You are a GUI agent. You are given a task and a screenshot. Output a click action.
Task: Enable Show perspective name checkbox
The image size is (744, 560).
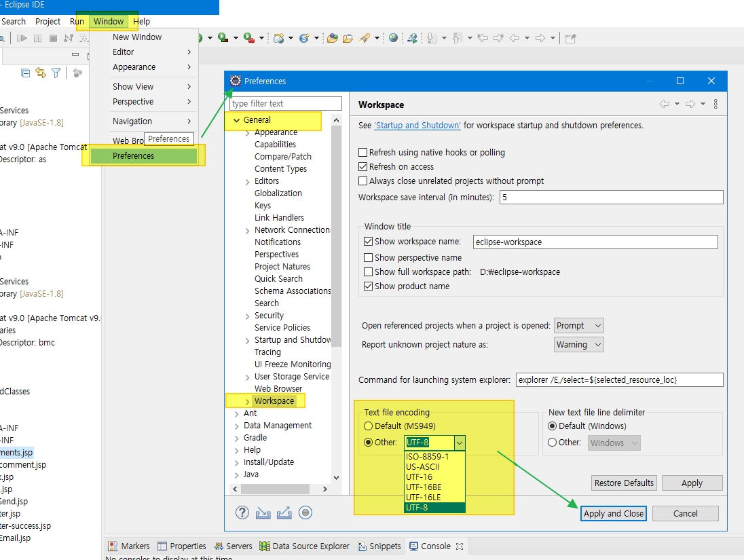[x=368, y=258]
